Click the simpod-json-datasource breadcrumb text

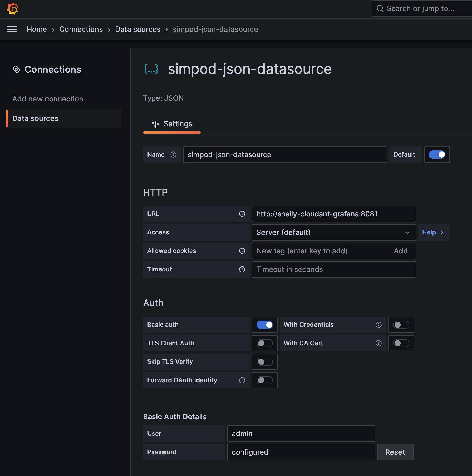tap(215, 29)
